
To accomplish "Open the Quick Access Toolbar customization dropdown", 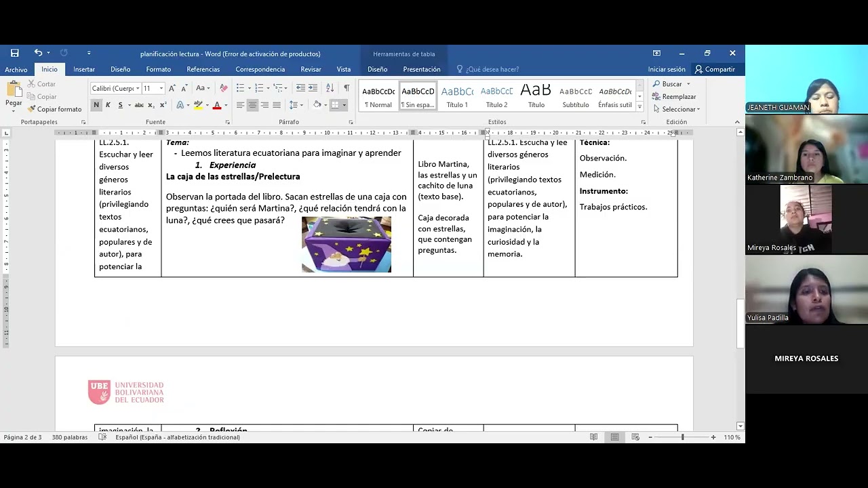I will [89, 53].
